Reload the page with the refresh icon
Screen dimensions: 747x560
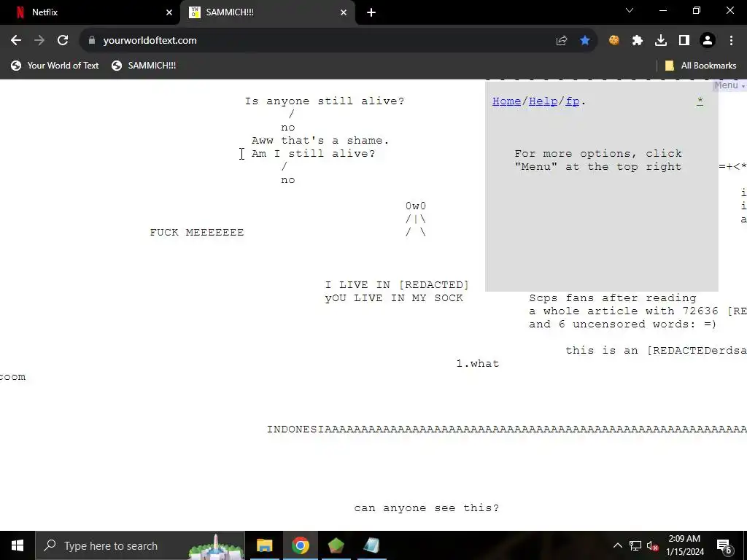63,41
